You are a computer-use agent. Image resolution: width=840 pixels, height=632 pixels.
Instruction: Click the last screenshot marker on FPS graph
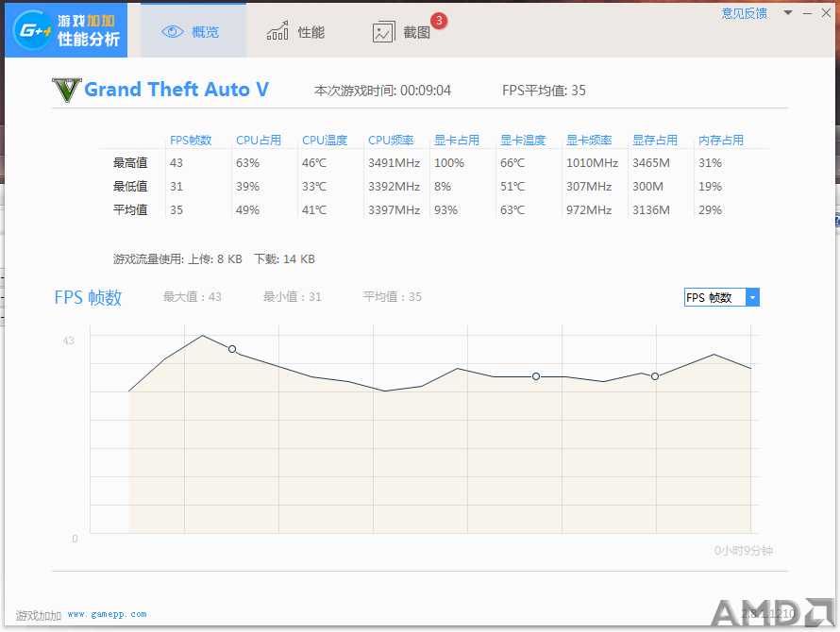point(655,376)
